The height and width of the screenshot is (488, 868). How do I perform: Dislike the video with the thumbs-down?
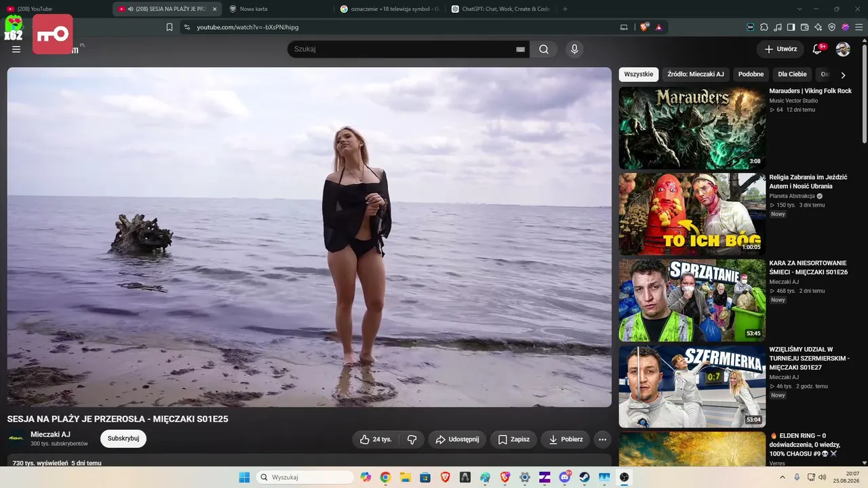412,439
